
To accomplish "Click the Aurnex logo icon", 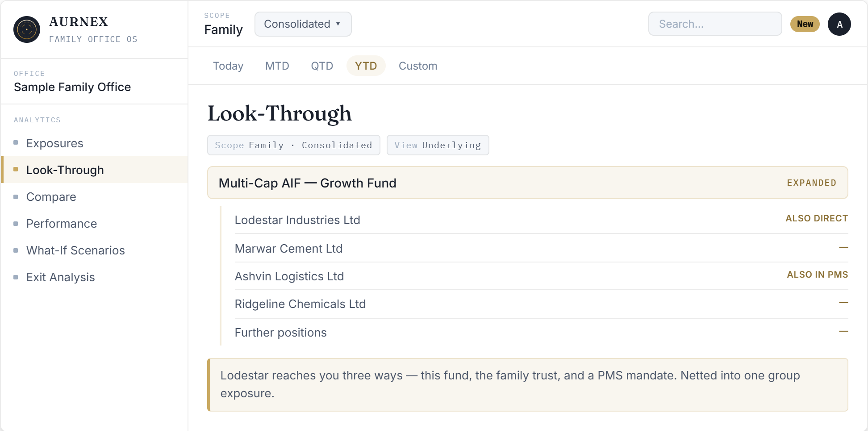I will (27, 29).
